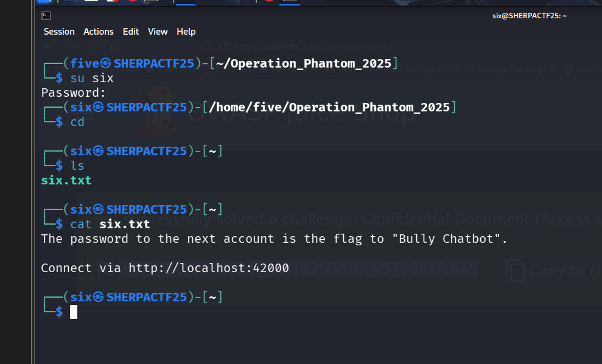Viewport: 602px width, 364px height.
Task: Open the Edit menu
Action: 131,32
